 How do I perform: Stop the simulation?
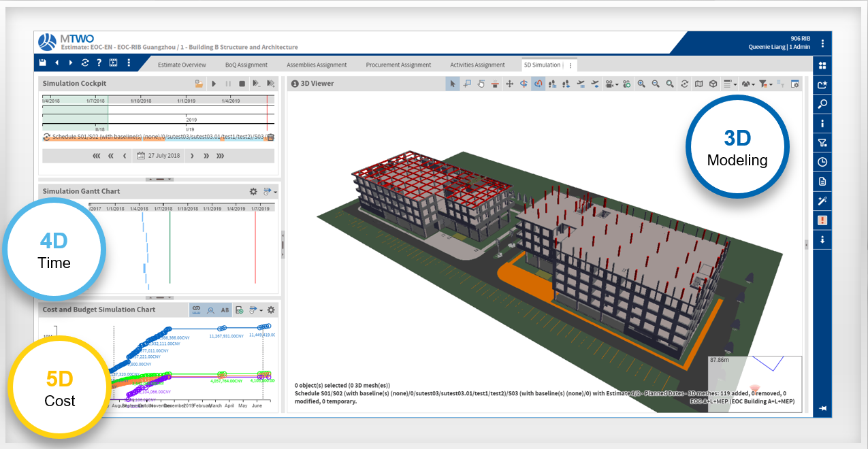[x=242, y=84]
